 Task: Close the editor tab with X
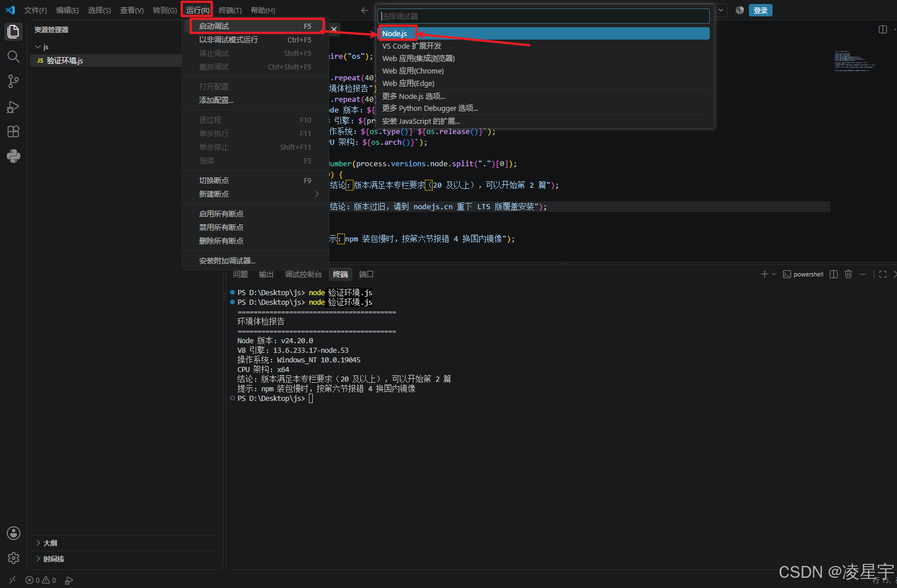coord(334,29)
